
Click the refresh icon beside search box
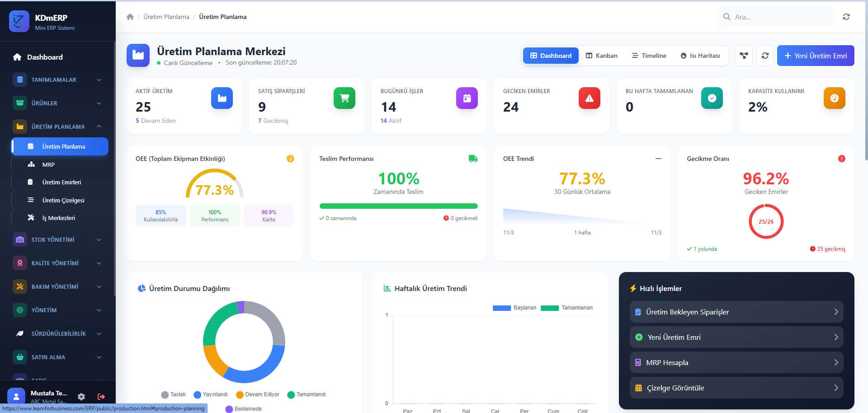coord(846,17)
